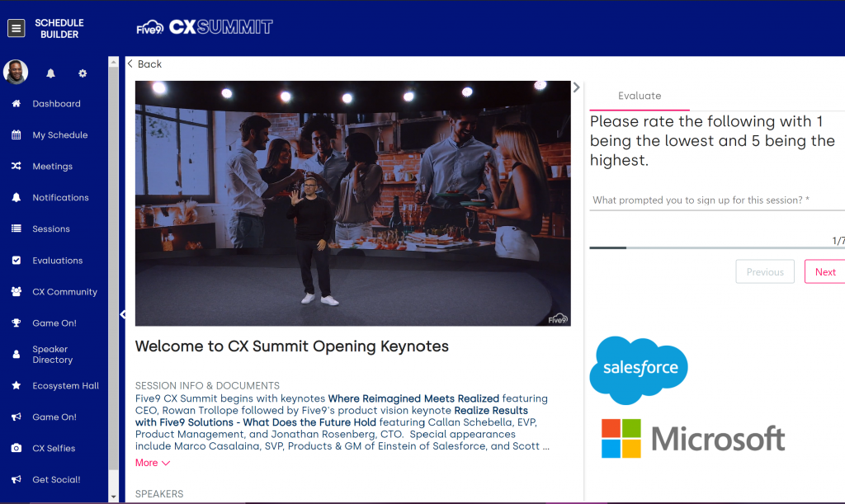Click the Get Social megaphone icon
The height and width of the screenshot is (504, 845).
pos(17,479)
